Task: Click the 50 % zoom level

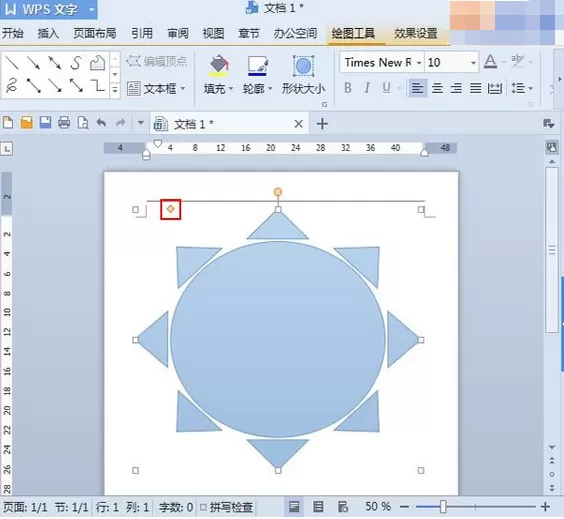Action: pos(378,506)
